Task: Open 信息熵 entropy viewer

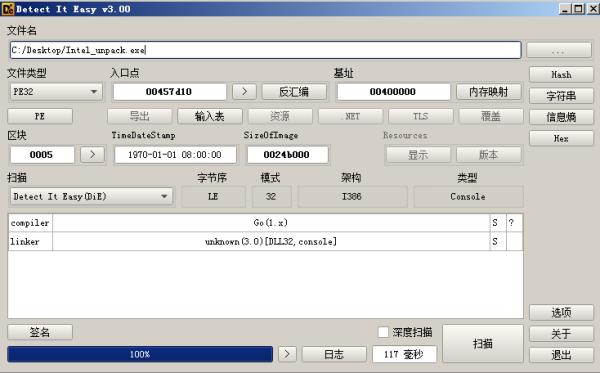Action: click(561, 117)
